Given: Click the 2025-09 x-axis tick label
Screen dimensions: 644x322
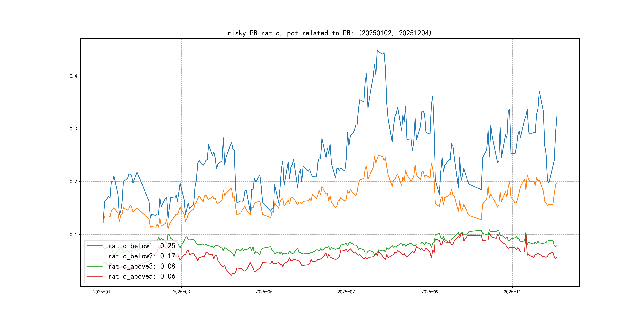Looking at the screenshot, I should coord(430,292).
